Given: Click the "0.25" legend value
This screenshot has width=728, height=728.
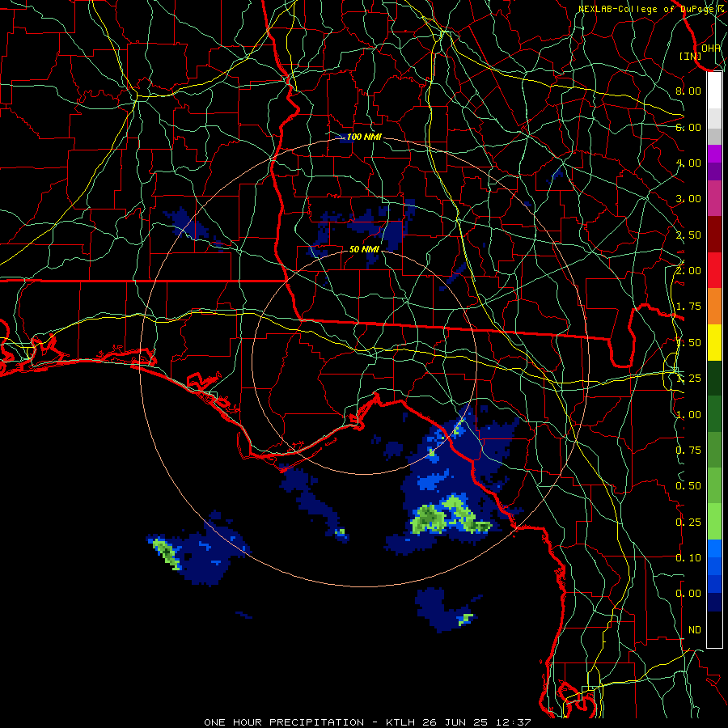Looking at the screenshot, I should (688, 523).
